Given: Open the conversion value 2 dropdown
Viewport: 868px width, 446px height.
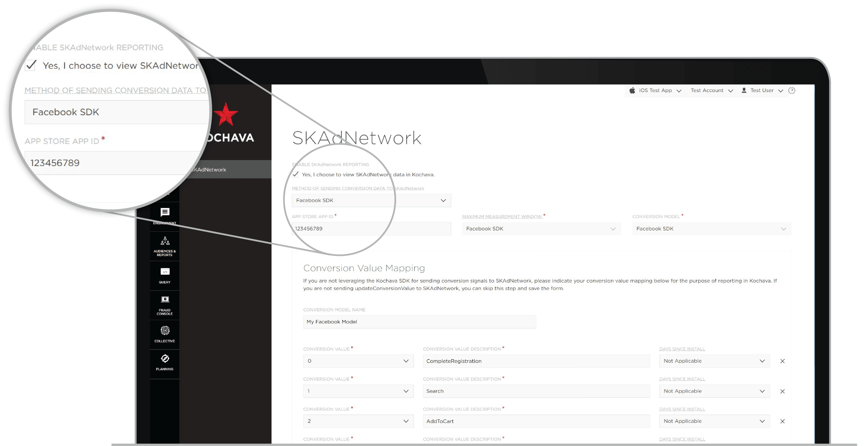Looking at the screenshot, I should [x=358, y=421].
